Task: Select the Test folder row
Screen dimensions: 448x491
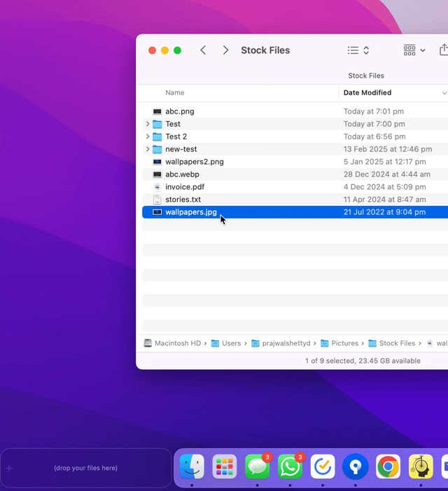Action: click(295, 124)
